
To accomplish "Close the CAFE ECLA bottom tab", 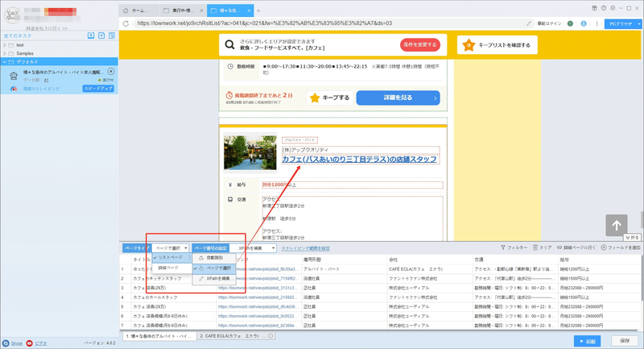I will (270, 336).
